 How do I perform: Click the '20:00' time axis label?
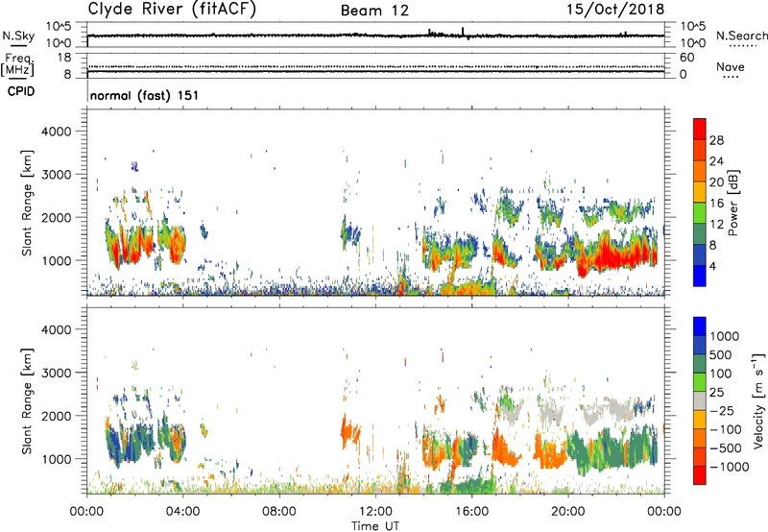pyautogui.click(x=567, y=512)
